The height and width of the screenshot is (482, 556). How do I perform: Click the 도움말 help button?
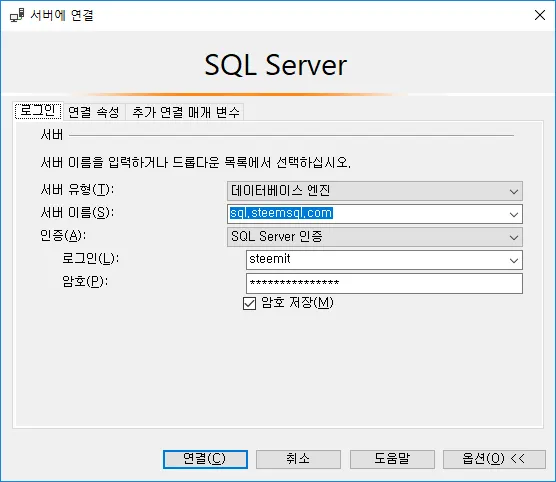pyautogui.click(x=392, y=459)
